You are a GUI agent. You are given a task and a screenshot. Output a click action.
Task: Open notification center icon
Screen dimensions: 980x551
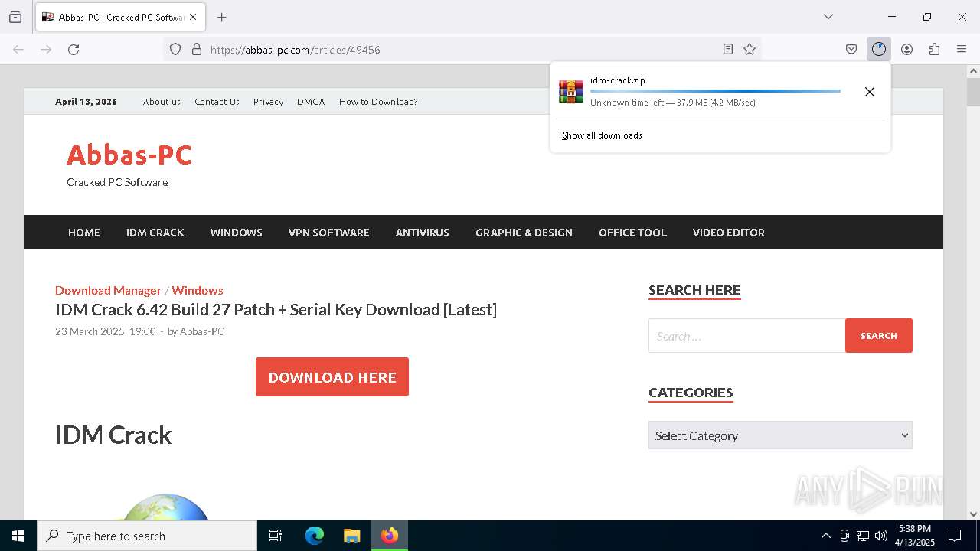[955, 536]
